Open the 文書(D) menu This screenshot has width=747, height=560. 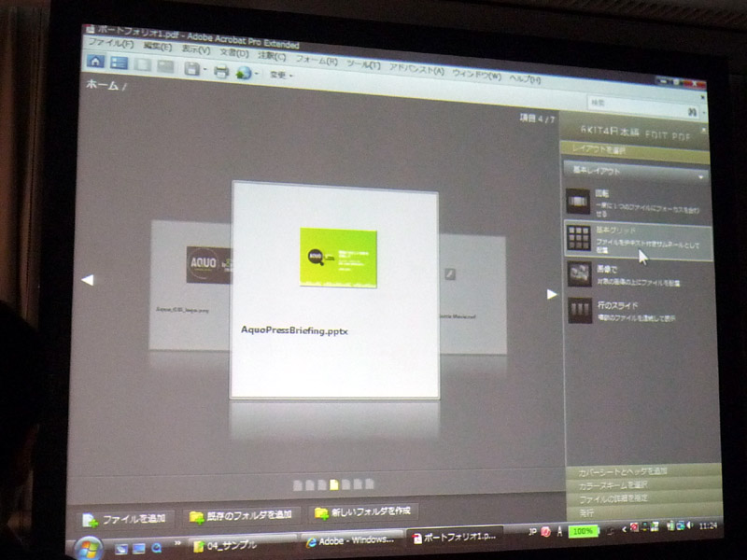234,52
